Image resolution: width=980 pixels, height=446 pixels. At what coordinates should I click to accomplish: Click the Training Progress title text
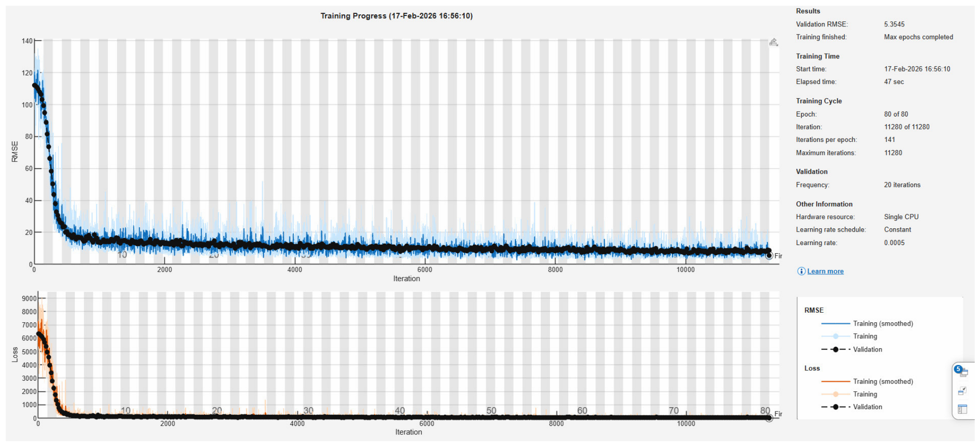tap(396, 16)
